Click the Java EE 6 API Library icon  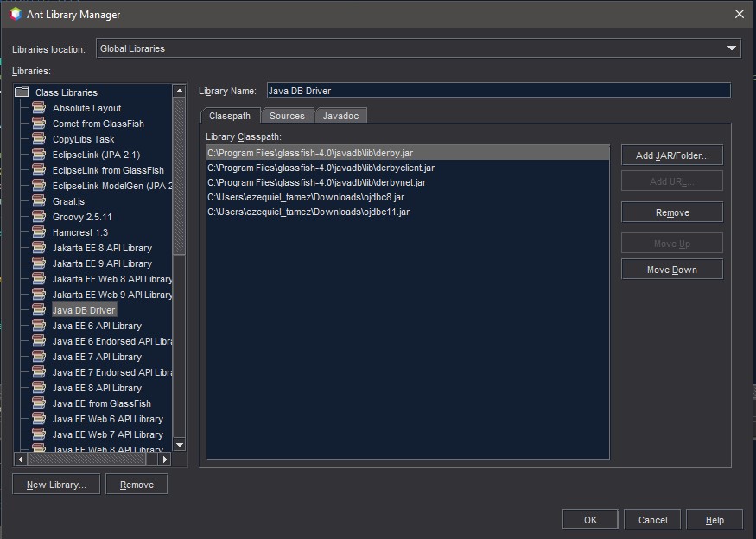click(39, 326)
